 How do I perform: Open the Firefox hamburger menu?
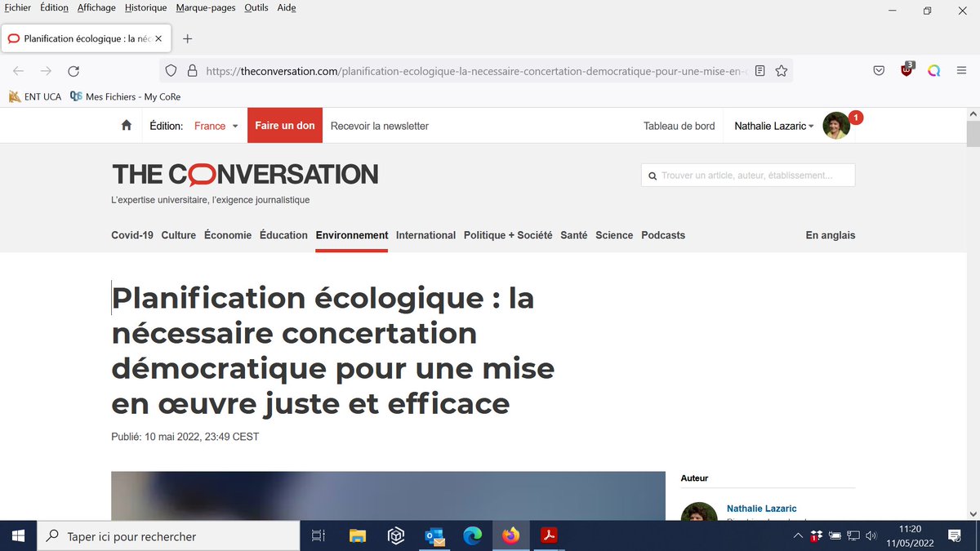click(961, 71)
